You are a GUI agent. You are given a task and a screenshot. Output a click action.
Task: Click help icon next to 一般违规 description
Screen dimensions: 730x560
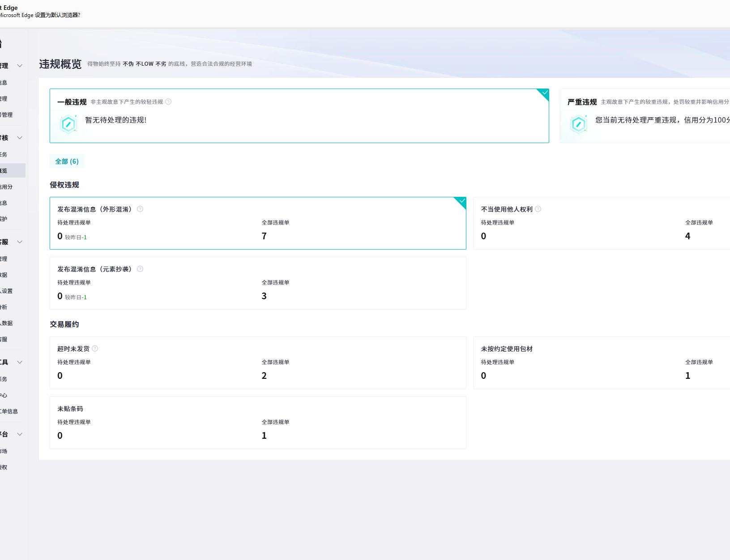(168, 102)
